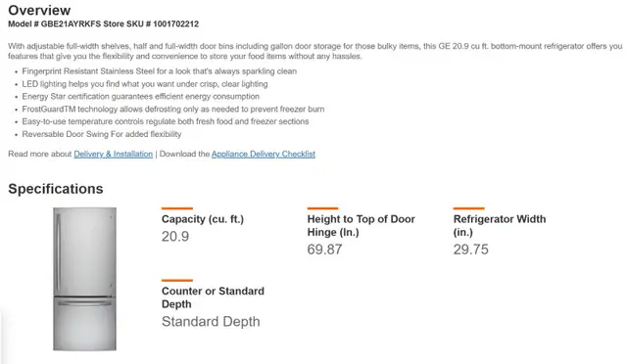
Task: Click the FrostGuardTM technology bullet
Action: [x=173, y=109]
